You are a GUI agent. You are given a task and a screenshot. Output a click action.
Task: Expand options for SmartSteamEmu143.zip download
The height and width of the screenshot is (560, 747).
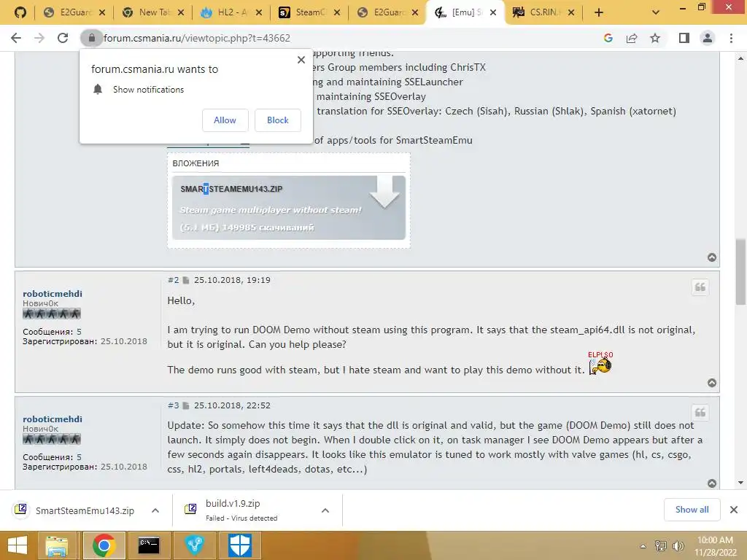pos(155,510)
